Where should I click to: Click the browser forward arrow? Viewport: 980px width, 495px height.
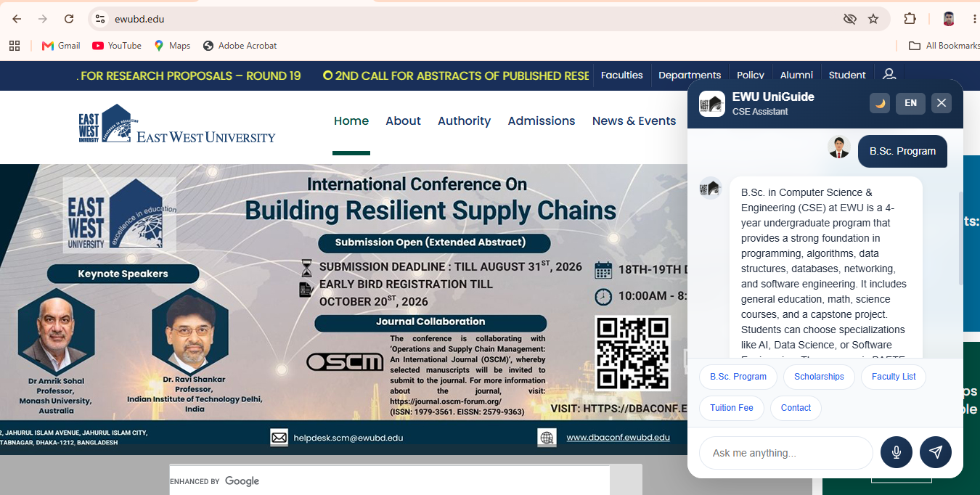pyautogui.click(x=43, y=19)
